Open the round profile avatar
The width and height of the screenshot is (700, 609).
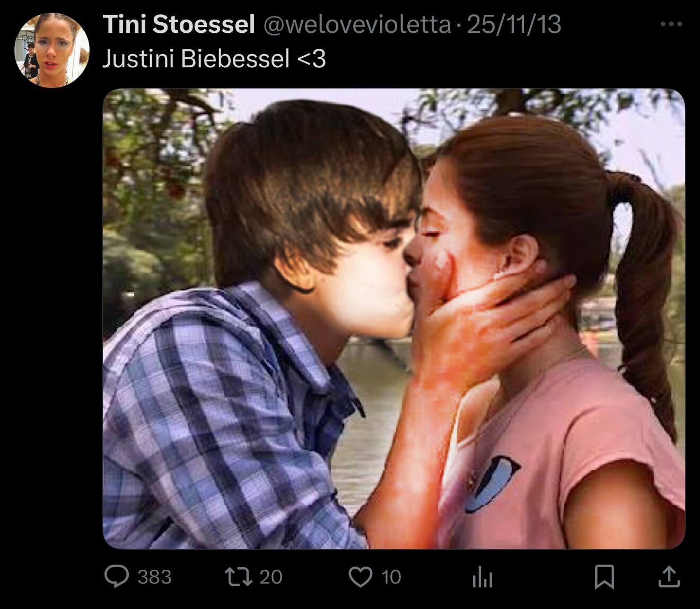click(52, 50)
